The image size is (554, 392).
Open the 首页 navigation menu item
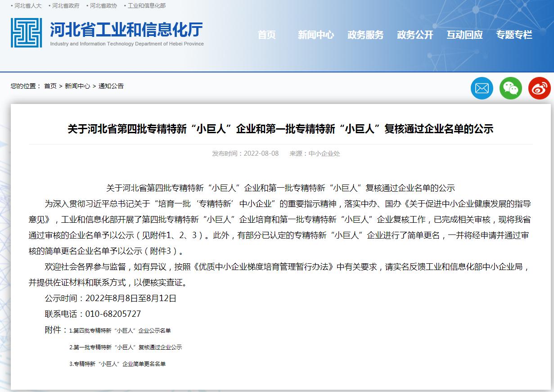(266, 35)
